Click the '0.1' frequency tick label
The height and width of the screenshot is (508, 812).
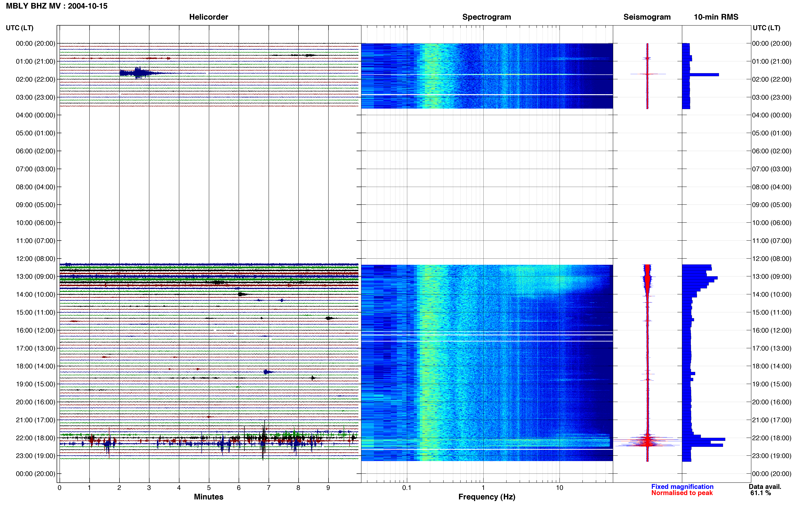pos(407,488)
